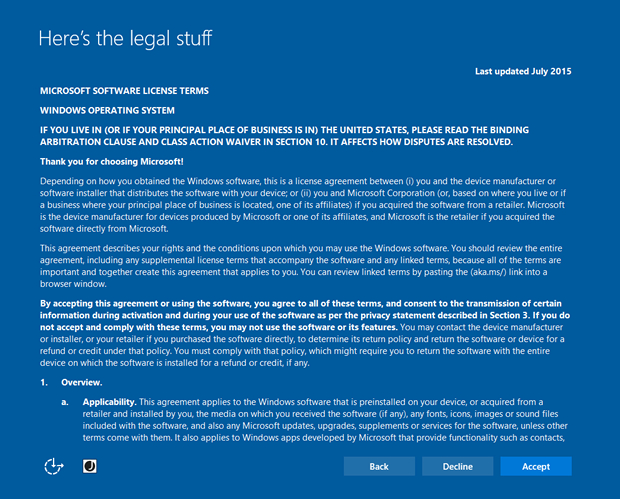Click the 'Here's the legal stuff' heading
The height and width of the screenshot is (499, 620).
coord(125,39)
